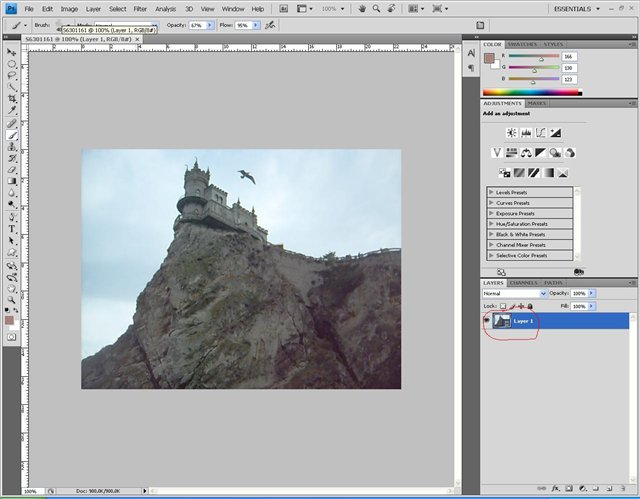Expand Exposure Presets
Image resolution: width=640 pixels, height=499 pixels.
pyautogui.click(x=530, y=213)
